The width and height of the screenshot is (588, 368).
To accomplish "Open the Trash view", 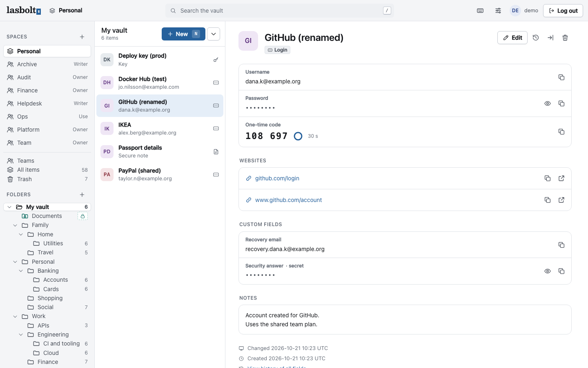I will coord(47,179).
